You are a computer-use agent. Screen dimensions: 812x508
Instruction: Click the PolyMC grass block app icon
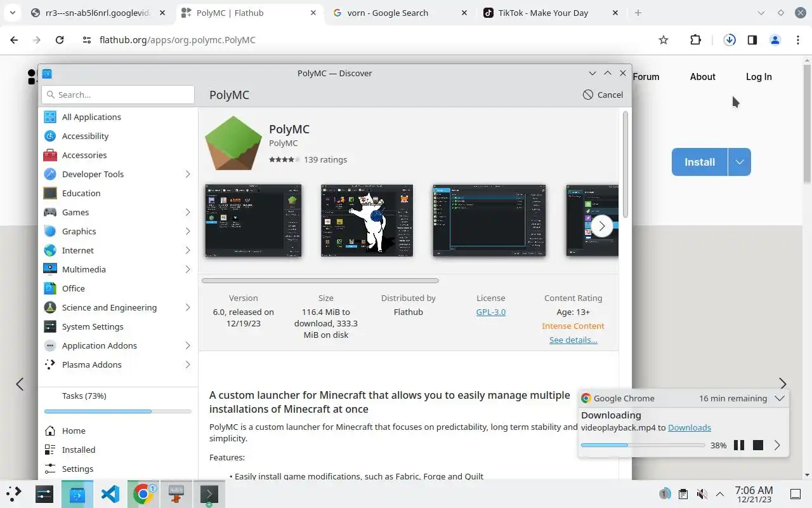click(x=233, y=143)
